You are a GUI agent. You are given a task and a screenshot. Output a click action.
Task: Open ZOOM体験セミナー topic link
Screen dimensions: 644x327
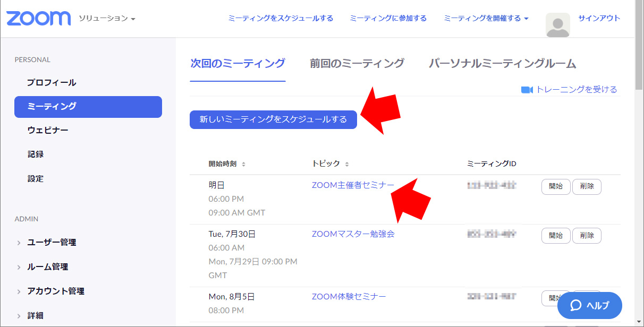coord(349,296)
